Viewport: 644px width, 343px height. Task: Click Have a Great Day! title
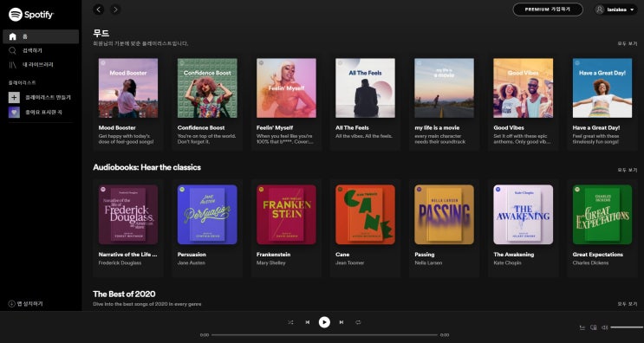point(596,127)
